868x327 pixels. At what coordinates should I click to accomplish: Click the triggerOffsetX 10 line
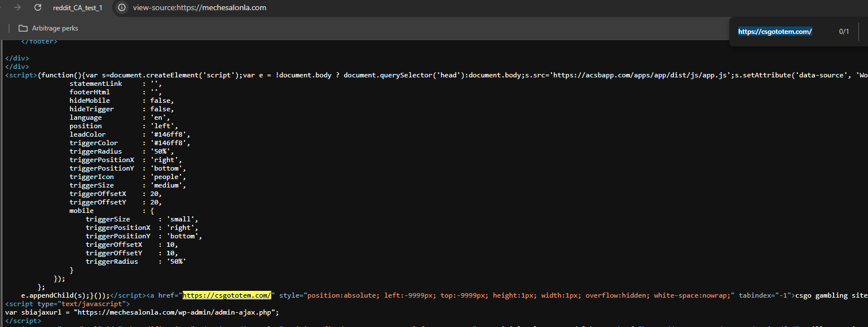coord(132,245)
